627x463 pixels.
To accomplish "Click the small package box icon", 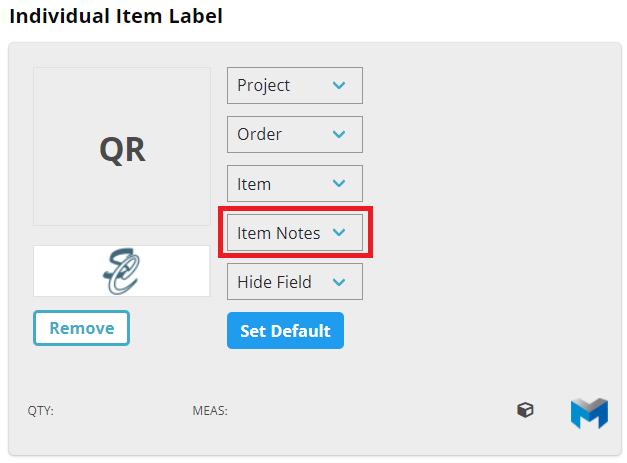I will pos(525,410).
